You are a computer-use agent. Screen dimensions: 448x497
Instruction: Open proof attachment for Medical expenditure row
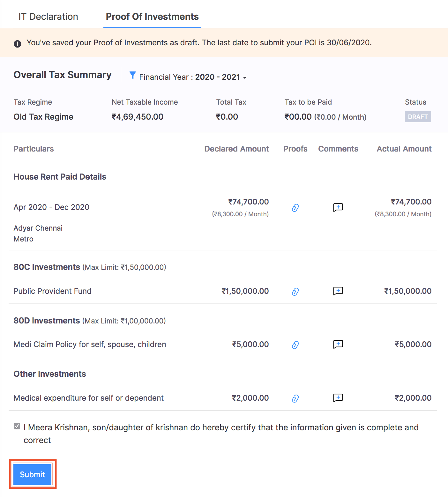(x=295, y=398)
